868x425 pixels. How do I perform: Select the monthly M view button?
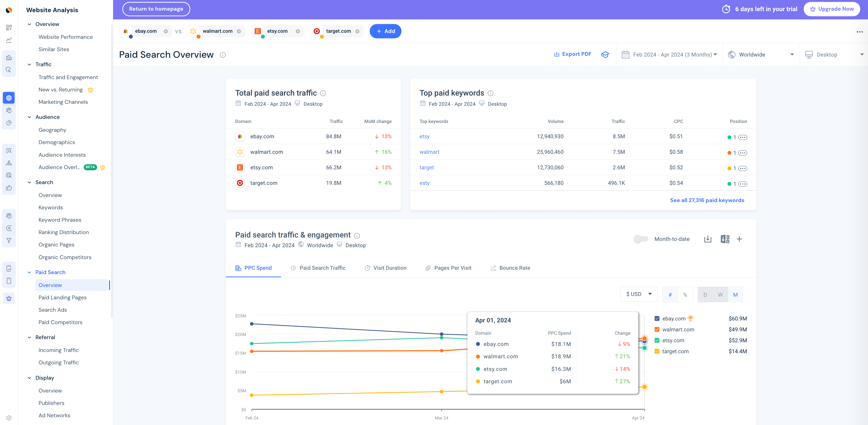tap(735, 294)
